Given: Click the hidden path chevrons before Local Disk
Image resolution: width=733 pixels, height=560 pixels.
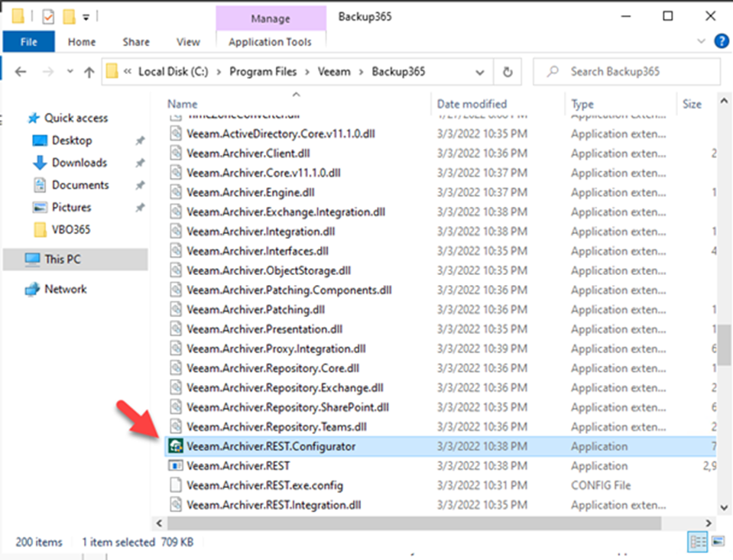Looking at the screenshot, I should point(127,72).
